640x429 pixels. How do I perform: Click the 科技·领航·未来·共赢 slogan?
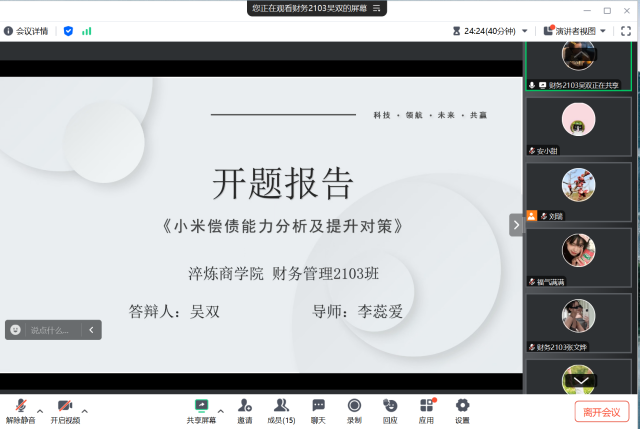point(430,115)
